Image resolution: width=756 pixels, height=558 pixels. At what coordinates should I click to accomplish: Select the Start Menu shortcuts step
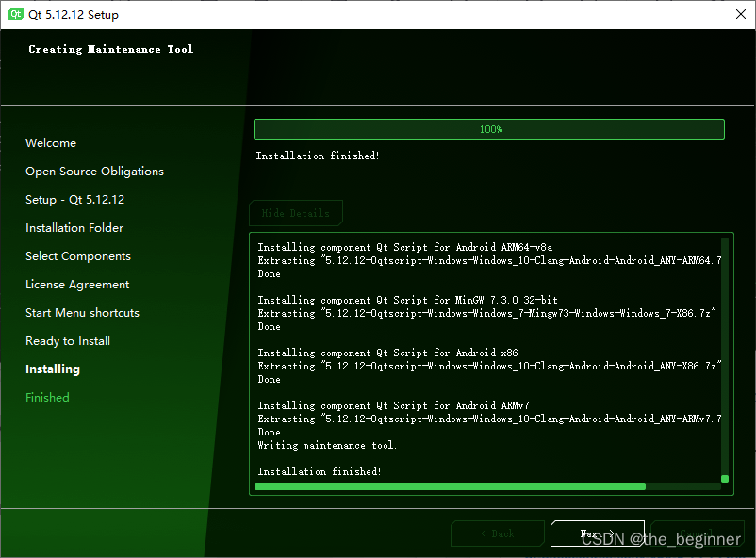(82, 313)
